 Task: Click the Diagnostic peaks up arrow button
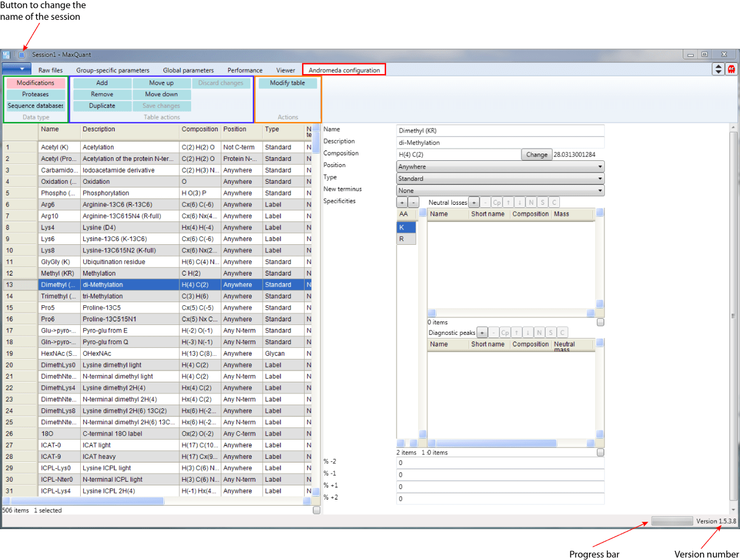pyautogui.click(x=517, y=332)
